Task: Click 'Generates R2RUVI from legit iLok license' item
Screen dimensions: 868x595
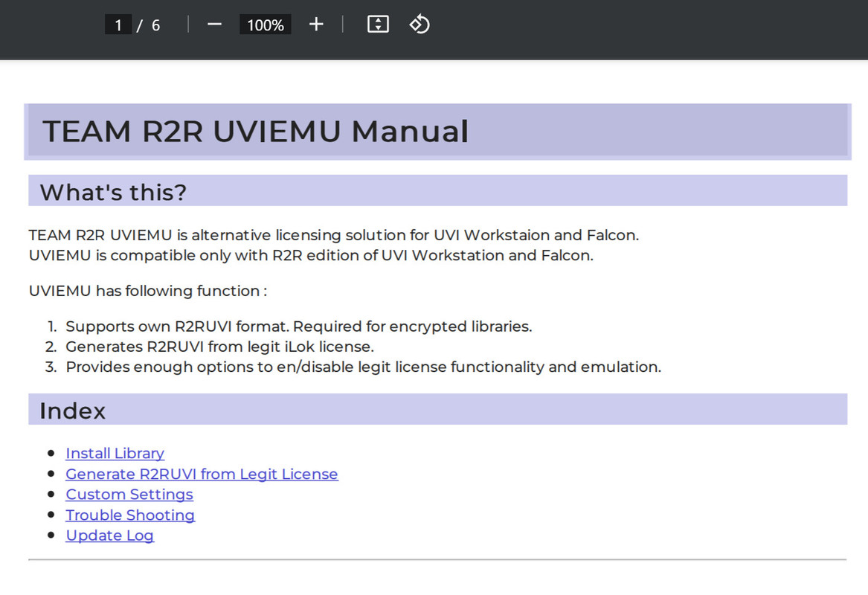Action: pyautogui.click(x=219, y=347)
